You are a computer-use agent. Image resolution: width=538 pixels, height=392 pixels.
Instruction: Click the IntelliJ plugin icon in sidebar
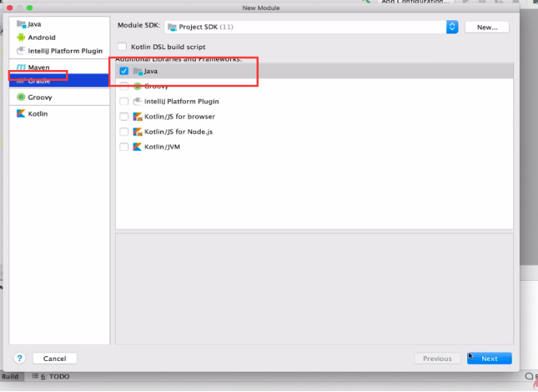click(21, 51)
